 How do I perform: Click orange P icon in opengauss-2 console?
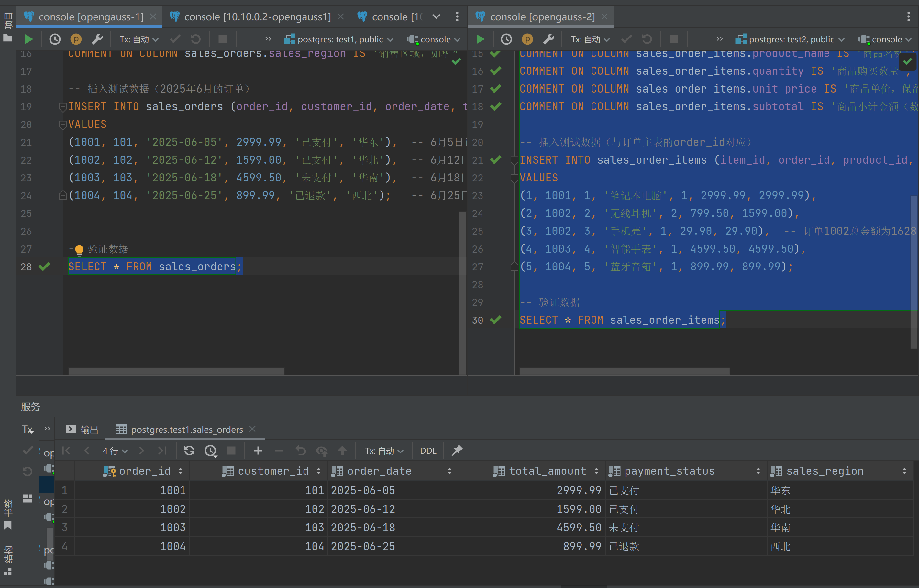tap(527, 39)
